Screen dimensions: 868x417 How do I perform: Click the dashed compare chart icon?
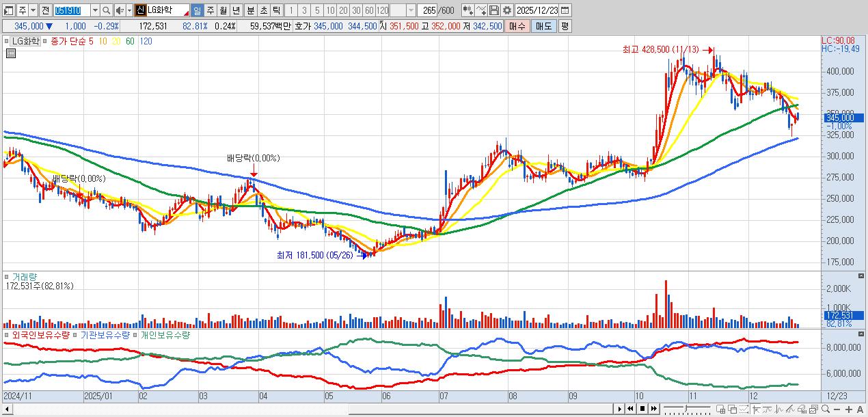(744, 409)
